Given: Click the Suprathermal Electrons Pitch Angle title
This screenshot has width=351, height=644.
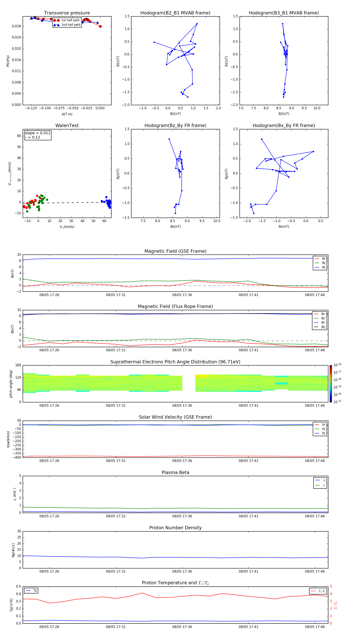Looking at the screenshot, I should 175,362.
